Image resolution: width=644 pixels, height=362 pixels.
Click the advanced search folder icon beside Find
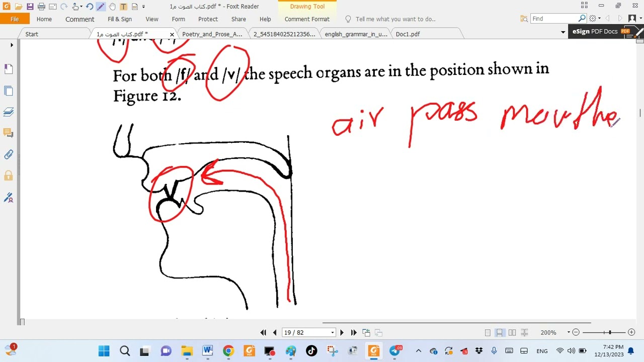point(524,19)
